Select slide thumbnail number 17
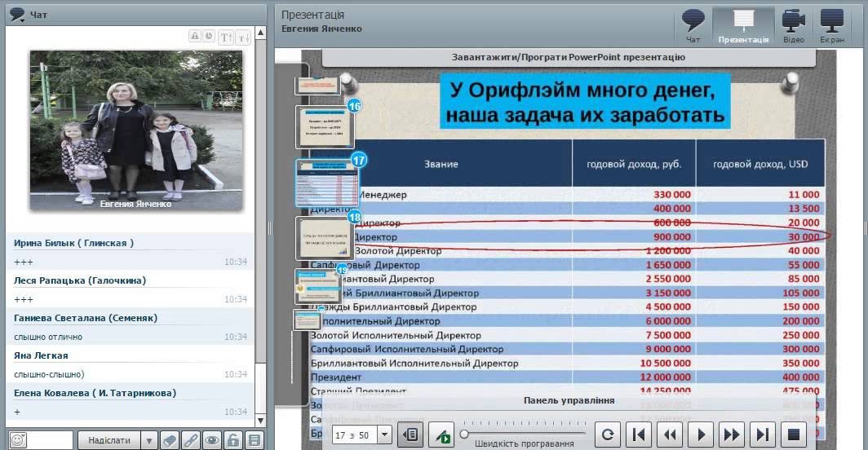Screen dimensions: 868x450 (x=327, y=183)
